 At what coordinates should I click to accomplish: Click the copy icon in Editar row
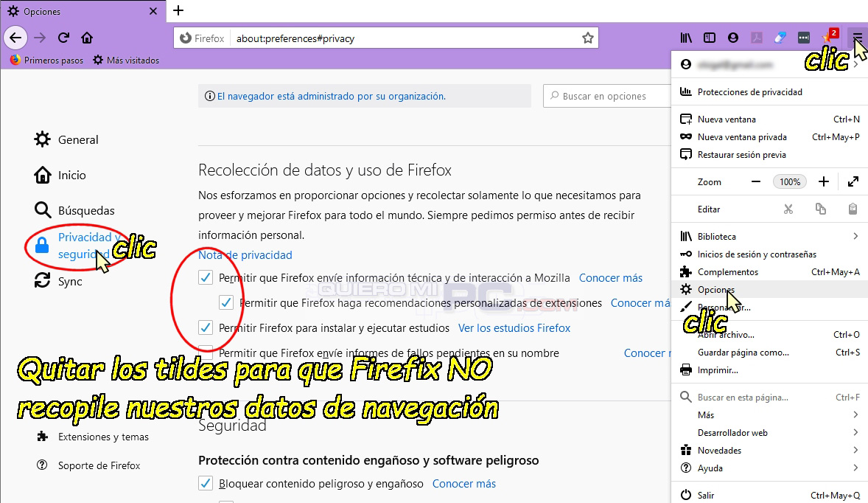(x=820, y=209)
